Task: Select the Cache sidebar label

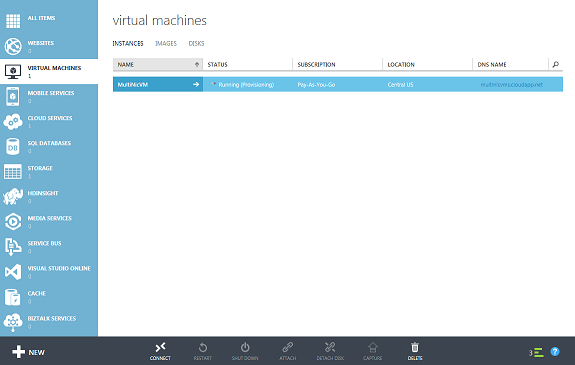Action: click(37, 293)
